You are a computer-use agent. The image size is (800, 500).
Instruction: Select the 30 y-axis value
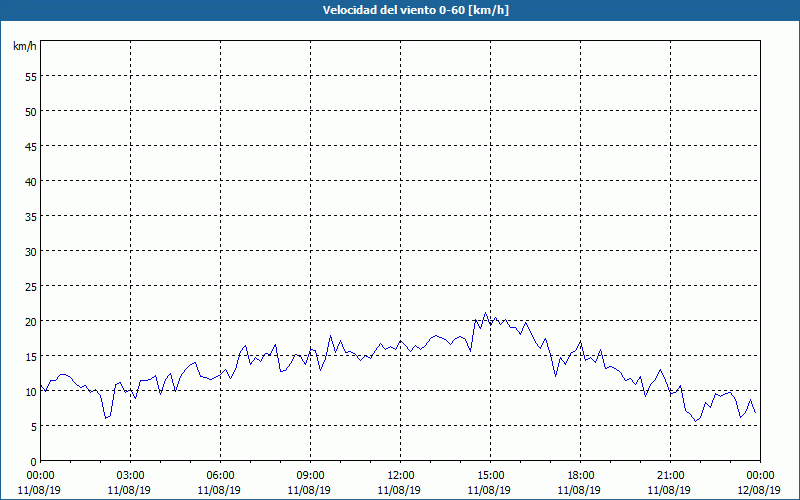point(31,252)
